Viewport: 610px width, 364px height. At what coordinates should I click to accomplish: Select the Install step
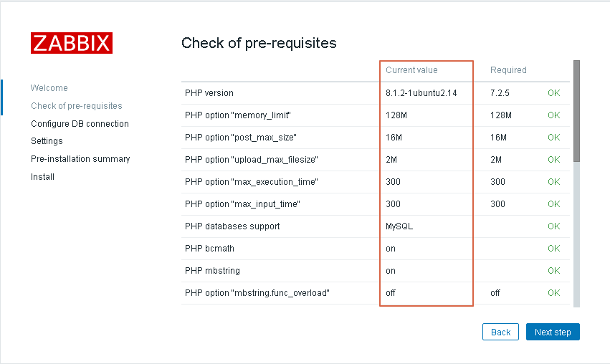tap(42, 176)
